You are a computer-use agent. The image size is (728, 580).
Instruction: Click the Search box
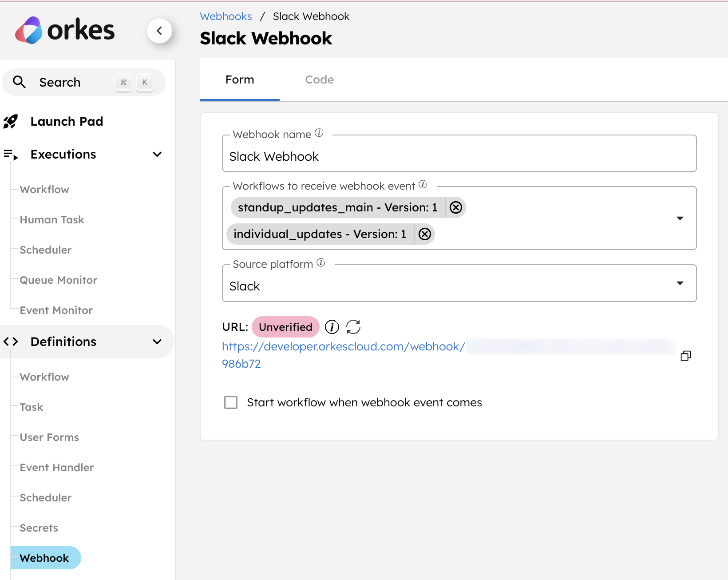[84, 82]
